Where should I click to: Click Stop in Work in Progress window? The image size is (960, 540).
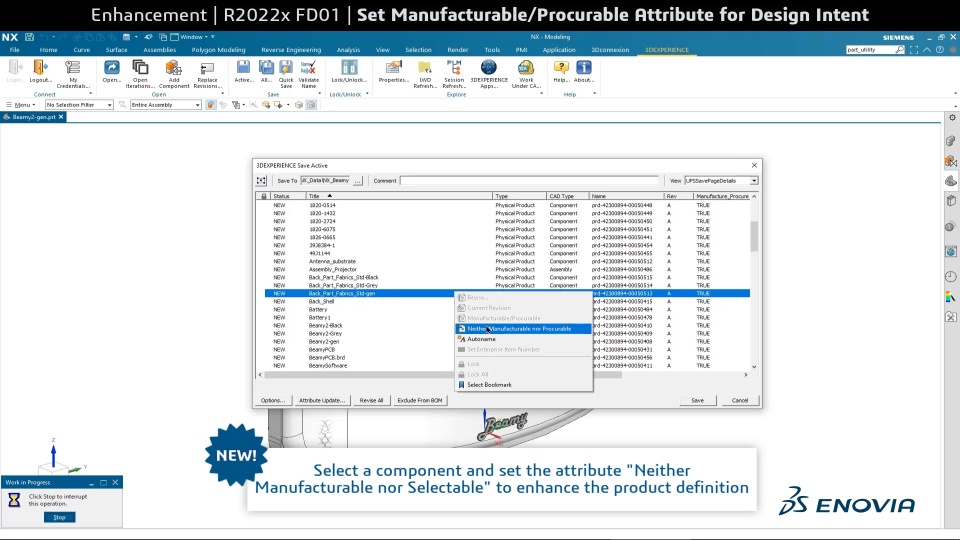(x=59, y=517)
